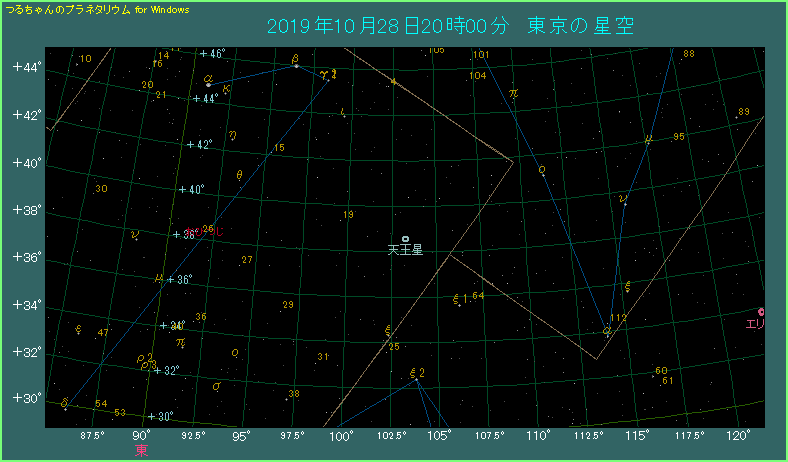Select star number 19

[348, 215]
